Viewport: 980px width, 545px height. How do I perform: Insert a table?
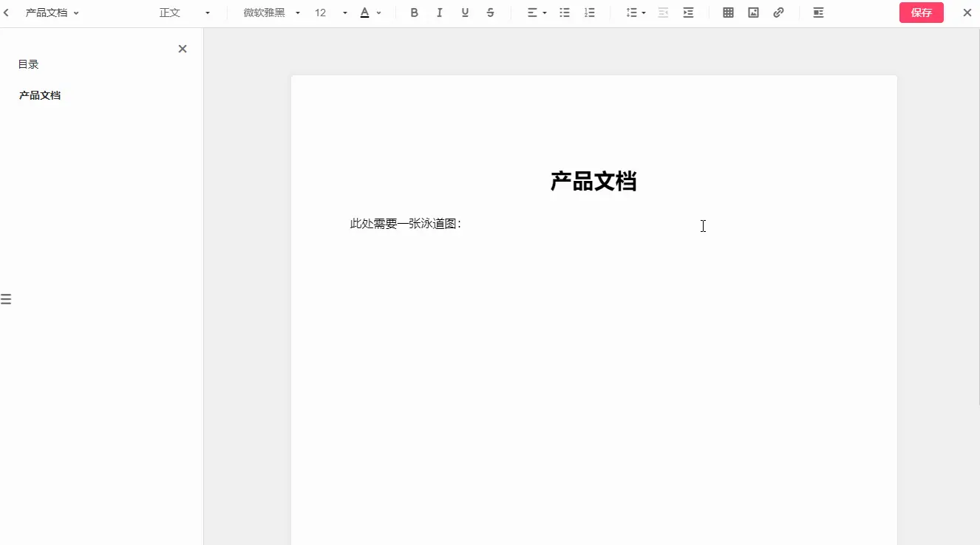click(728, 13)
